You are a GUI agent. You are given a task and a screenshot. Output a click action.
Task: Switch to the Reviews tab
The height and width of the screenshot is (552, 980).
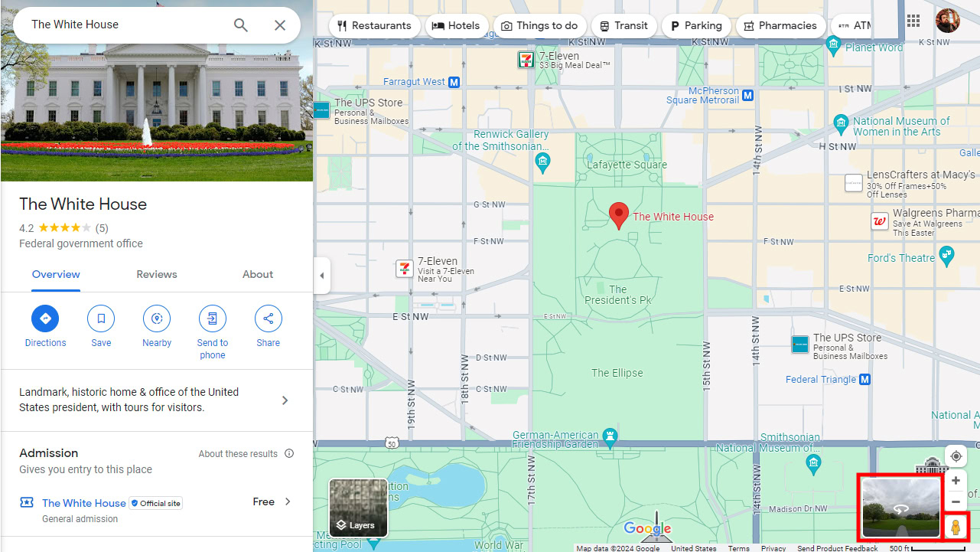coord(157,275)
